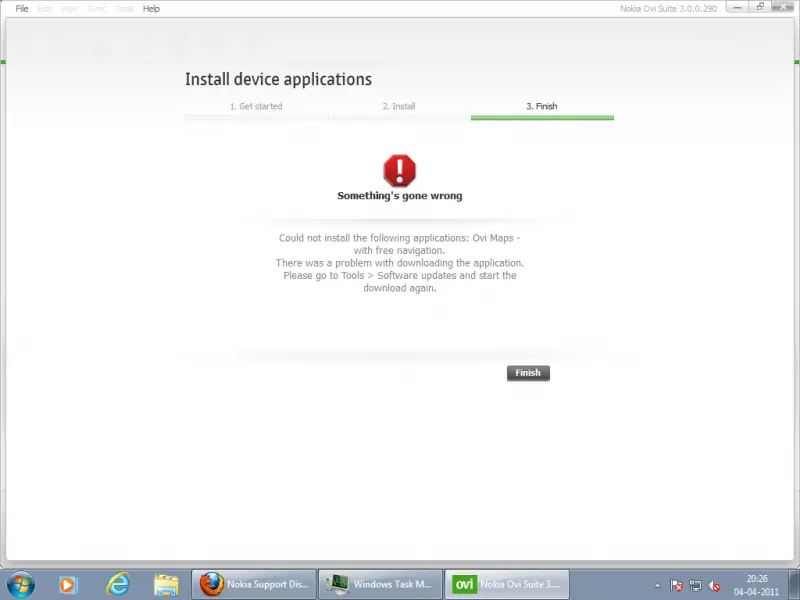Screen dimensions: 800x600
Task: Click the 'Something's gone wrong' heading
Action: pyautogui.click(x=399, y=196)
